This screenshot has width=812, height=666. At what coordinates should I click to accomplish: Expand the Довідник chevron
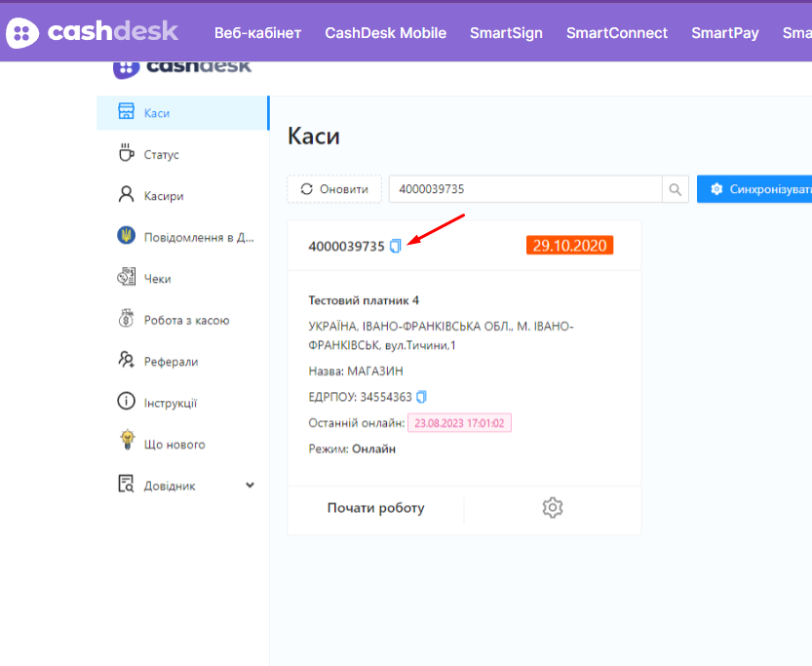(250, 486)
